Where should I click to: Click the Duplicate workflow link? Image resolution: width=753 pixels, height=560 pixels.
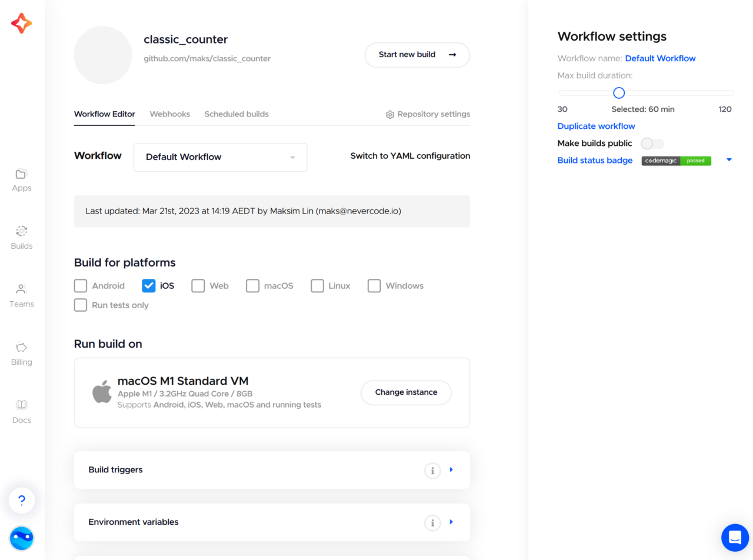(596, 126)
